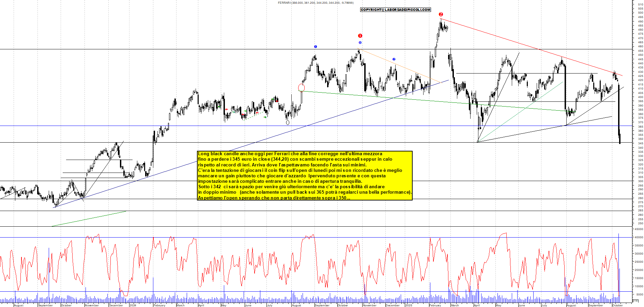This screenshot has width=644, height=307.
Task: Click the 2025 label on the time axis
Action: pyautogui.click(x=409, y=305)
